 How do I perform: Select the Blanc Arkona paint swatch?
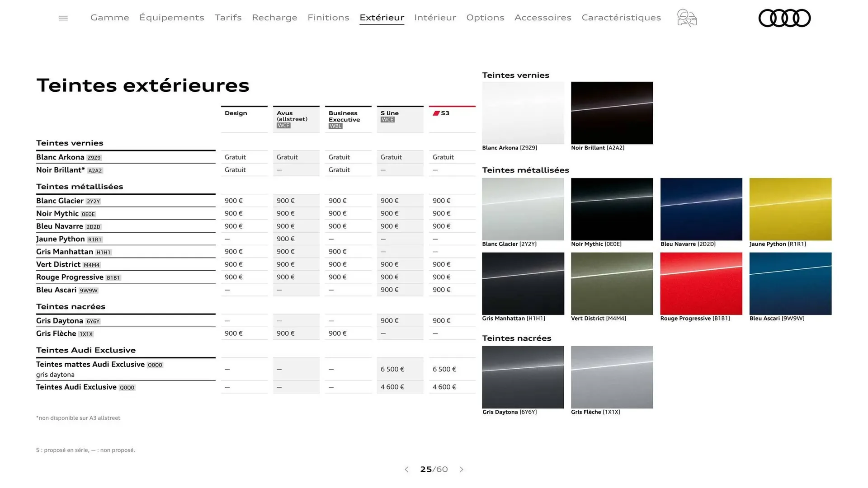[x=523, y=113]
